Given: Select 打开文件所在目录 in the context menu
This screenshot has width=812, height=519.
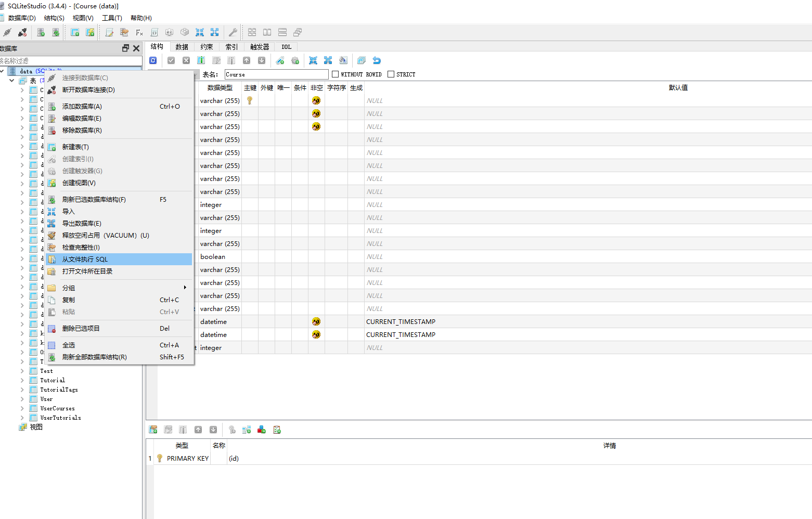Looking at the screenshot, I should [119, 271].
